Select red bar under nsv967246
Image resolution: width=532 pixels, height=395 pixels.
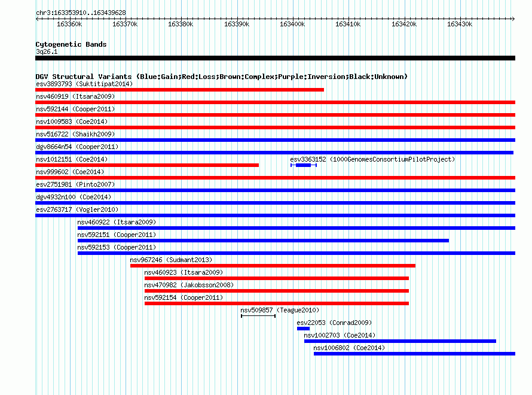[273, 266]
